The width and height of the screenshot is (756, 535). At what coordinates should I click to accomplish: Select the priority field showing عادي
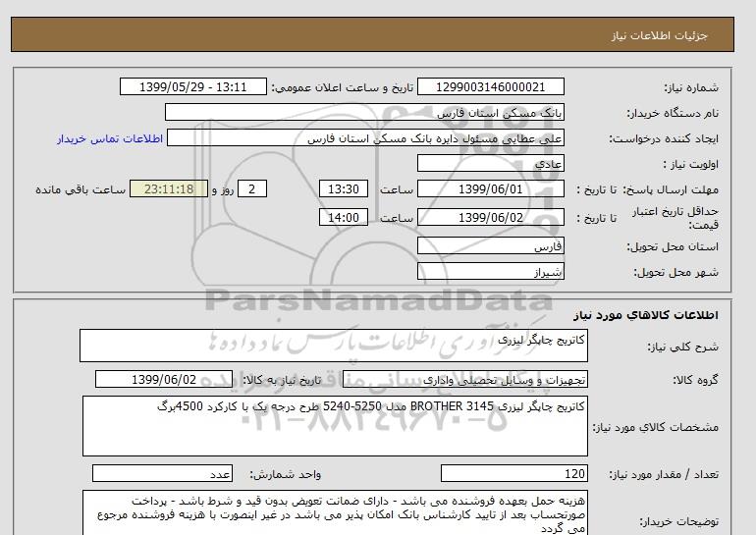[490, 163]
